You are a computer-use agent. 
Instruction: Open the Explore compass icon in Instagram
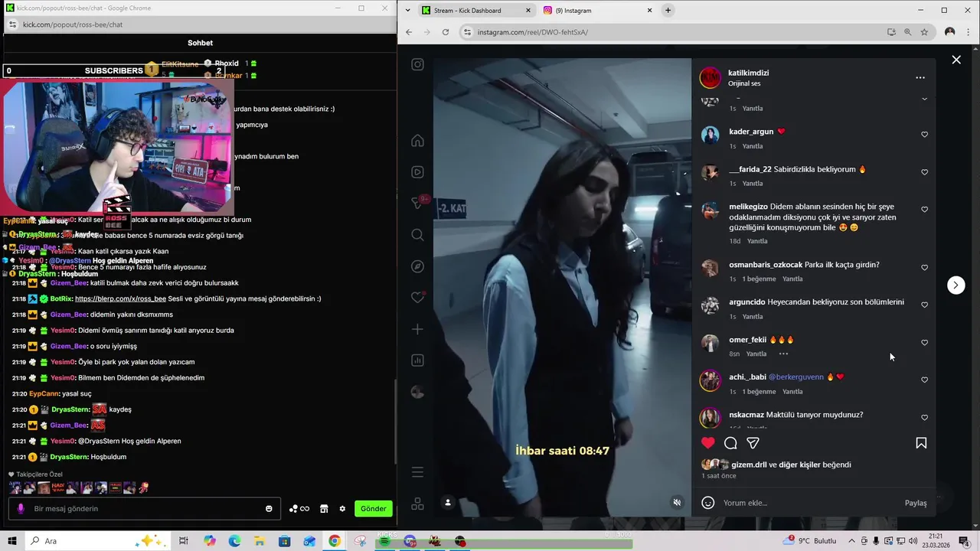[417, 266]
